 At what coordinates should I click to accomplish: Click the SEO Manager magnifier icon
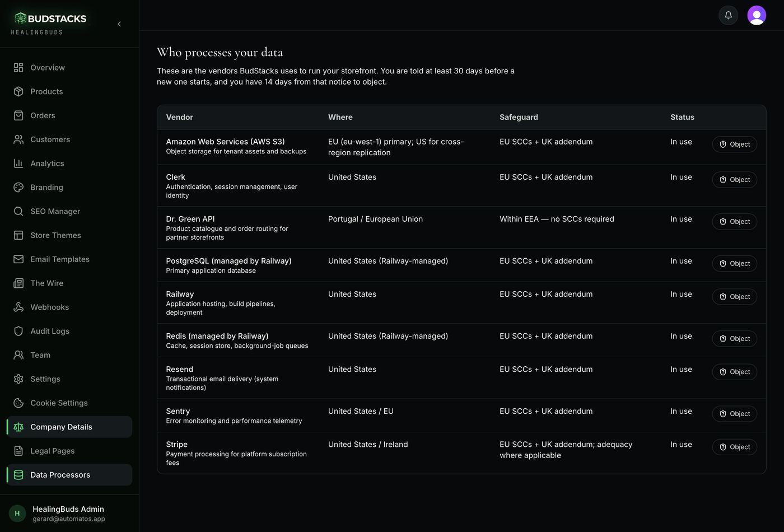click(18, 212)
